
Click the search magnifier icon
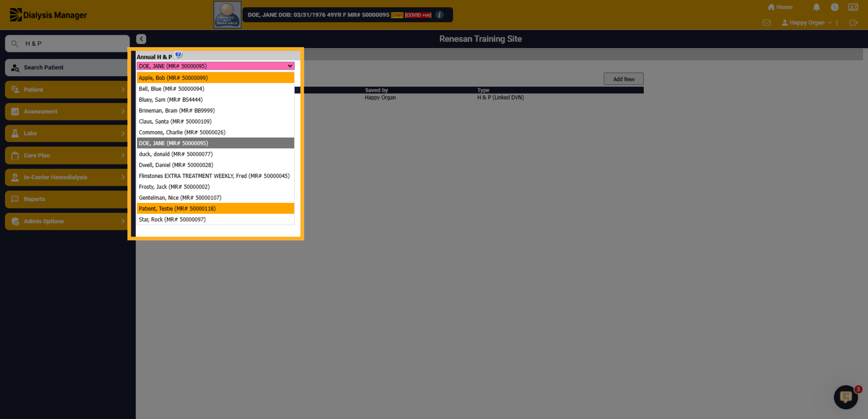click(14, 44)
